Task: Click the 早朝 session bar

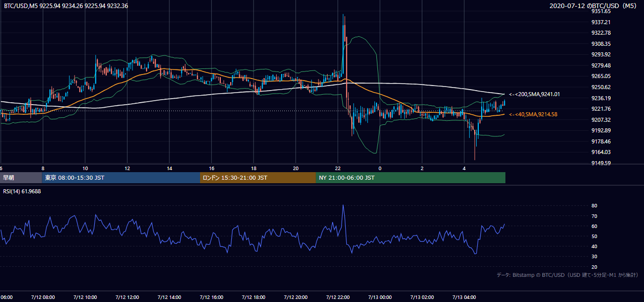Action: (21, 178)
